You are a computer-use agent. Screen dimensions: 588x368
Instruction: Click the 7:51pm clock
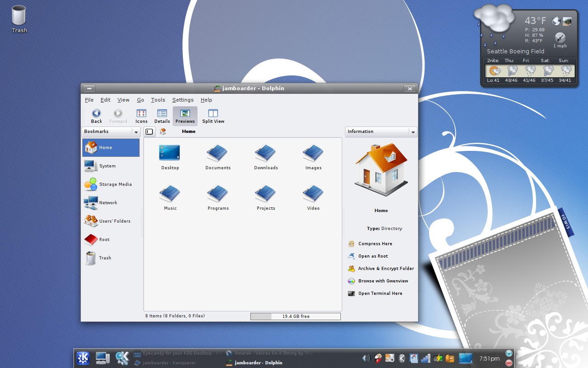(x=489, y=358)
